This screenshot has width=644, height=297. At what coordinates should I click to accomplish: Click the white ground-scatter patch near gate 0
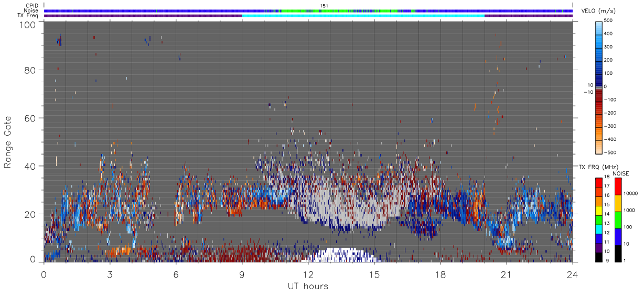pyautogui.click(x=344, y=255)
